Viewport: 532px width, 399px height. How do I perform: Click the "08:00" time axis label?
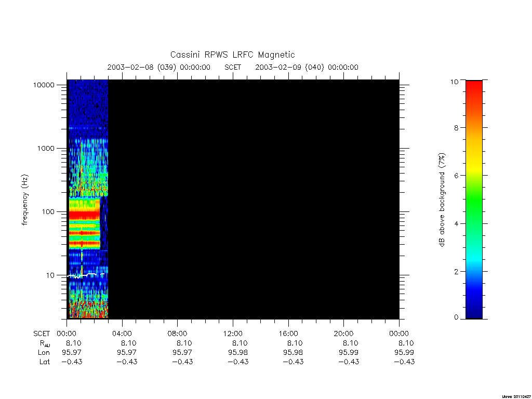click(x=177, y=334)
